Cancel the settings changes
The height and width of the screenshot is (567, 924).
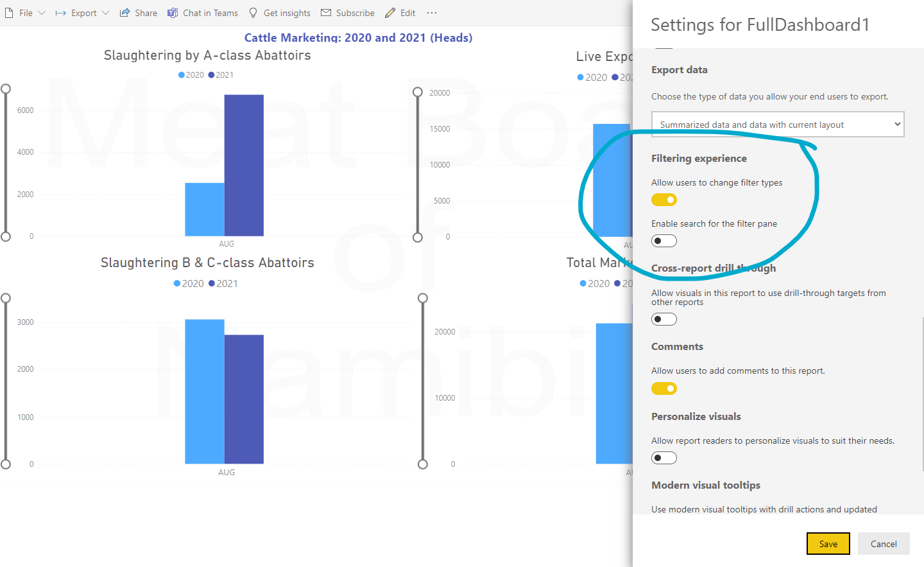click(x=884, y=544)
